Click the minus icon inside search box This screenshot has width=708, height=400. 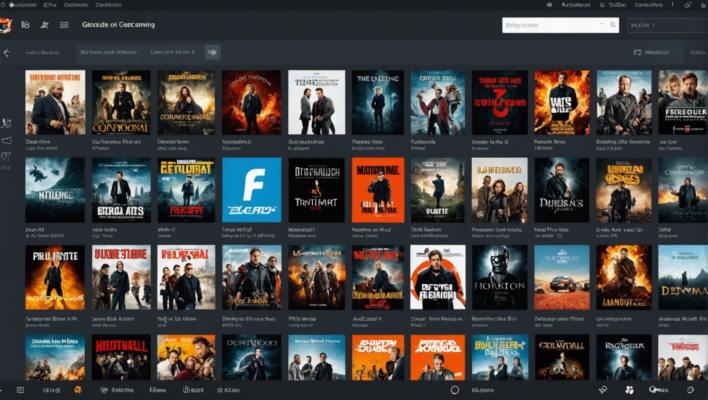point(601,24)
